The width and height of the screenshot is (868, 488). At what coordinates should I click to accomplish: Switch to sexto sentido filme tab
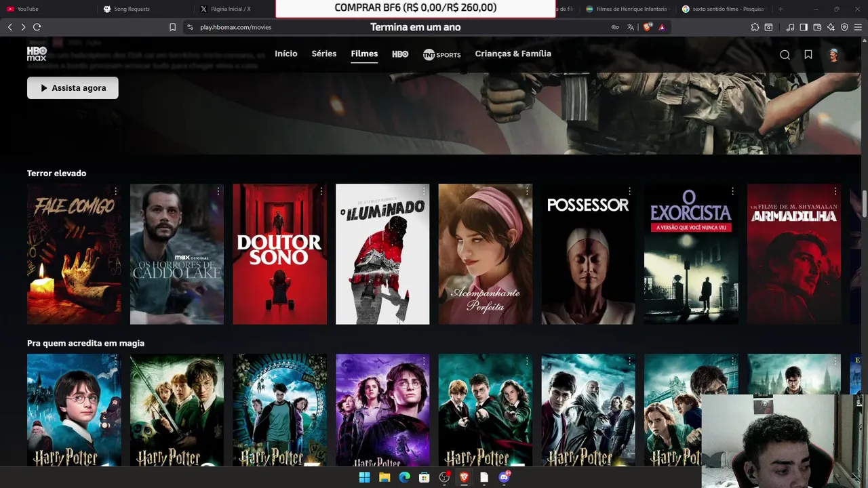724,9
